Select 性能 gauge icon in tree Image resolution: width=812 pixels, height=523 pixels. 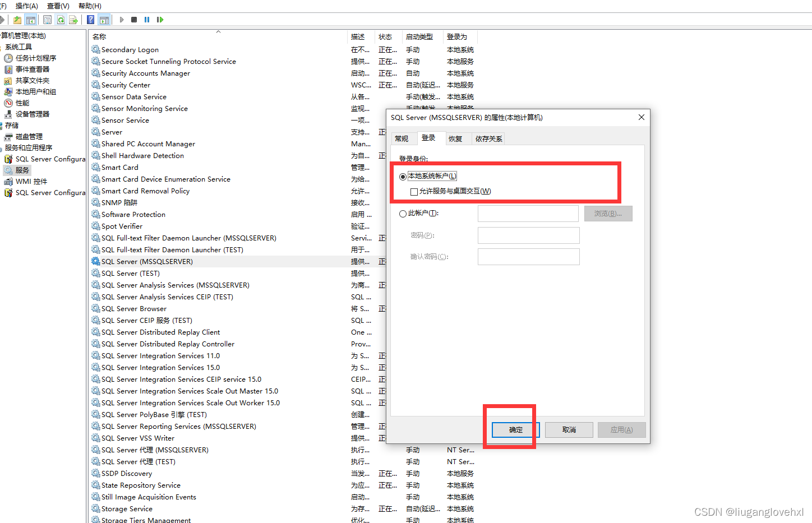(x=8, y=103)
